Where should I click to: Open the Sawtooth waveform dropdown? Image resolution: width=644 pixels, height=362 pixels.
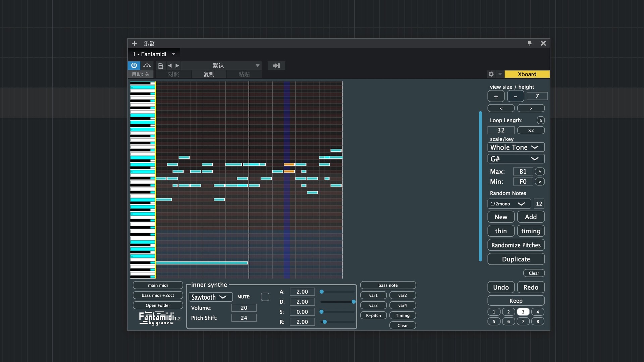[x=210, y=297]
